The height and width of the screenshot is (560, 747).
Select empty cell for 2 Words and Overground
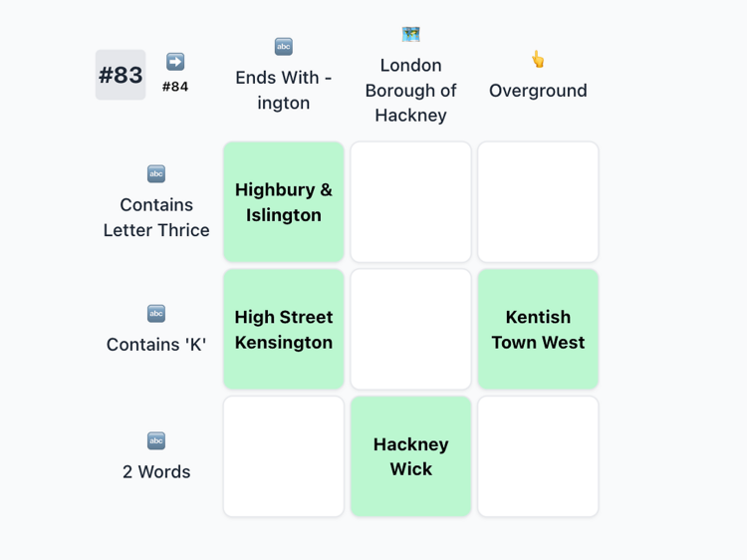click(538, 456)
